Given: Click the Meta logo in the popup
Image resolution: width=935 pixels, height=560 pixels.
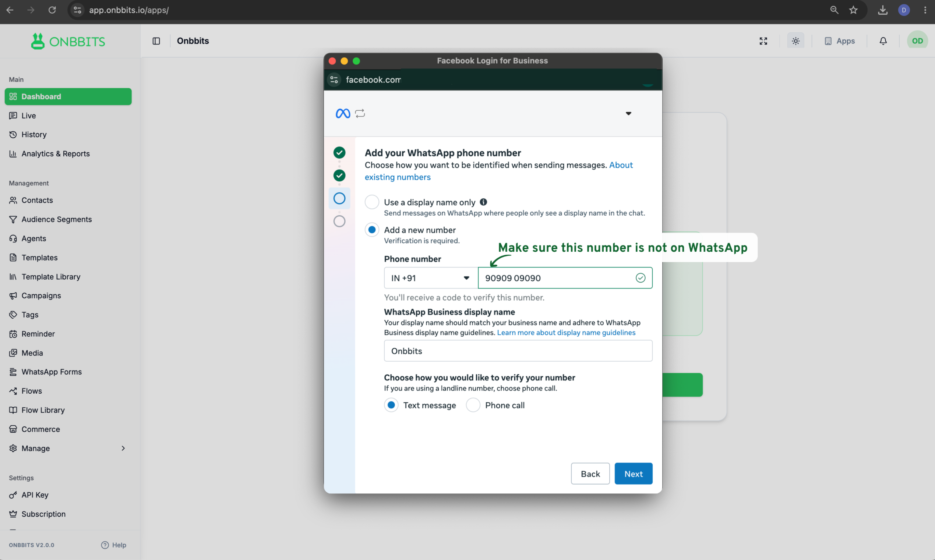Looking at the screenshot, I should 343,113.
